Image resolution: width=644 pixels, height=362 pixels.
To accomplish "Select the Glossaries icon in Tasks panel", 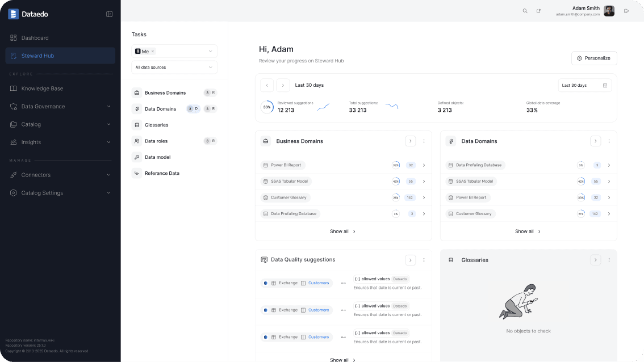I will pyautogui.click(x=136, y=125).
